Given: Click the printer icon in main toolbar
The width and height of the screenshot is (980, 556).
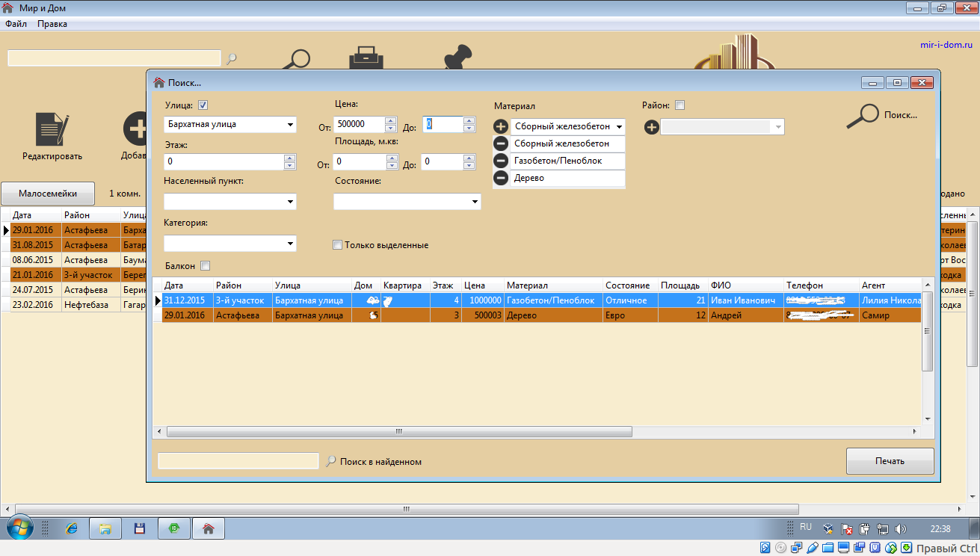Looking at the screenshot, I should pos(366,58).
